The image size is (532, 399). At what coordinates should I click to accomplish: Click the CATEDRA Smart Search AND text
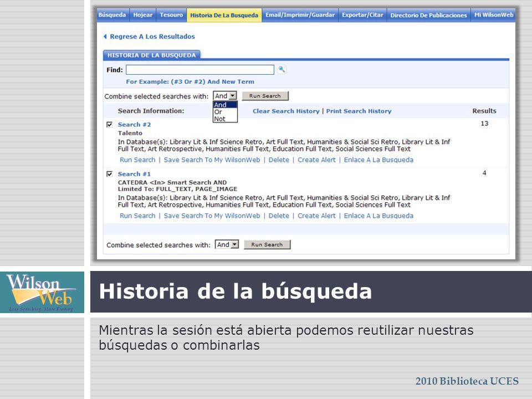point(172,182)
